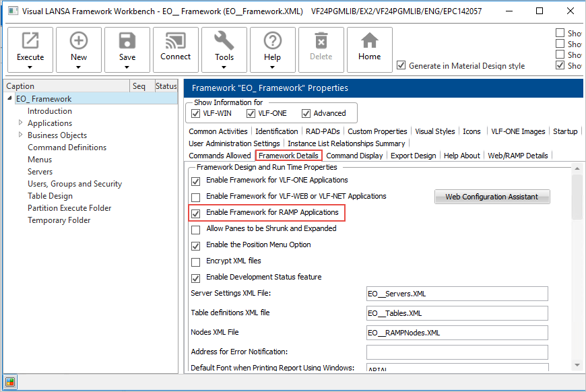The image size is (586, 392).
Task: Toggle Generate in Material Design style
Action: pyautogui.click(x=401, y=66)
